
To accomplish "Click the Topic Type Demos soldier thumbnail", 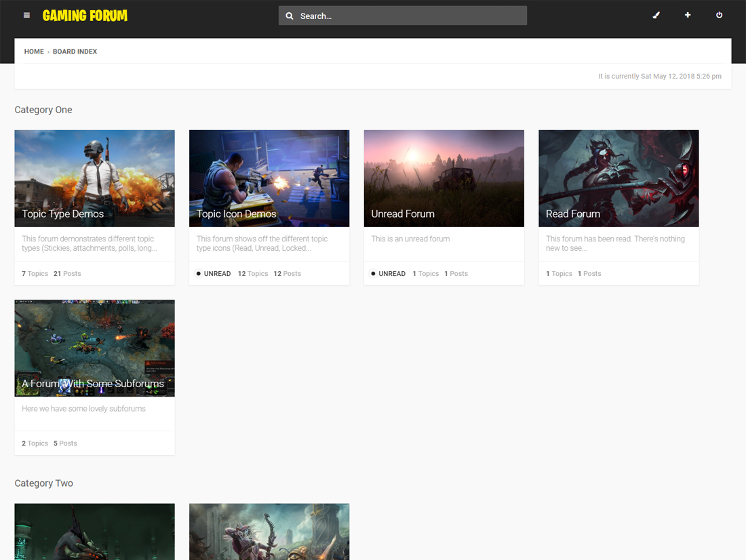I will pos(95,178).
